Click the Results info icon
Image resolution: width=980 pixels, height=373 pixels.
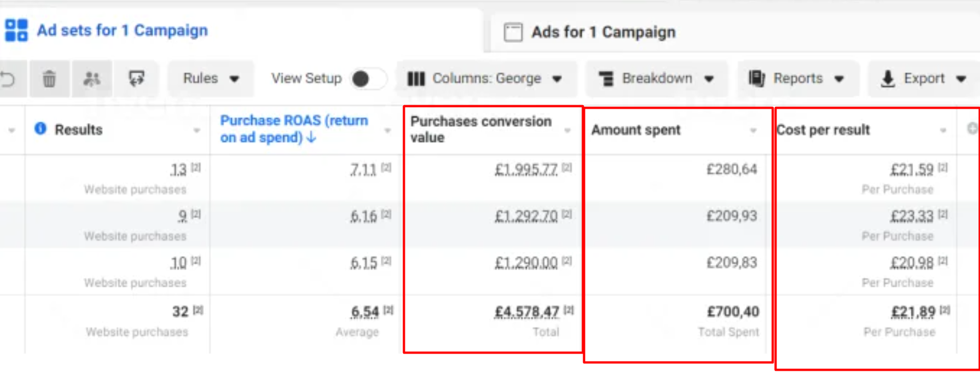(x=40, y=129)
